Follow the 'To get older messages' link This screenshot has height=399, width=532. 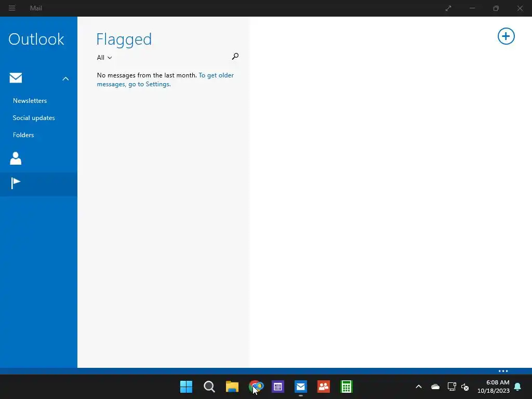[165, 79]
